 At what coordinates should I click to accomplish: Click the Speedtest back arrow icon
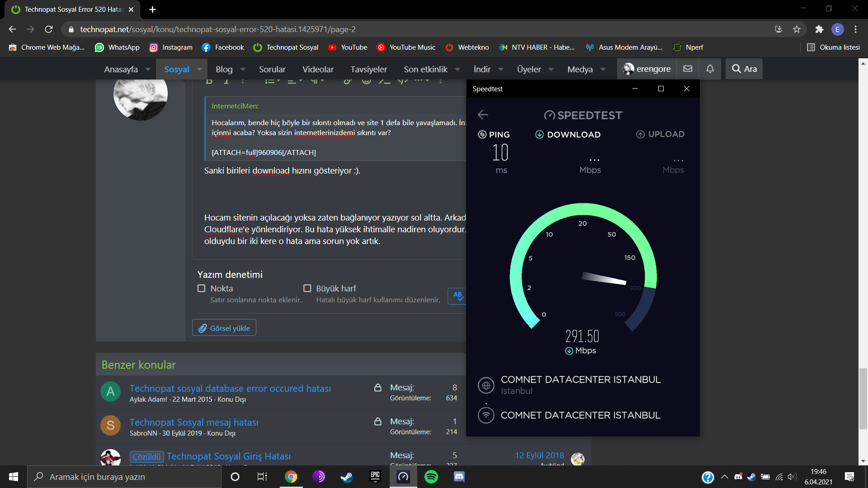(x=483, y=115)
